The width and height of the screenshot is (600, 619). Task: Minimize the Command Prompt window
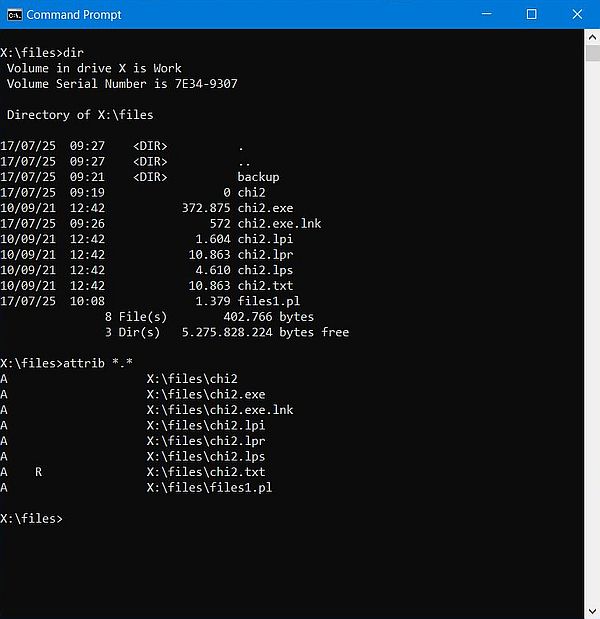pos(487,14)
